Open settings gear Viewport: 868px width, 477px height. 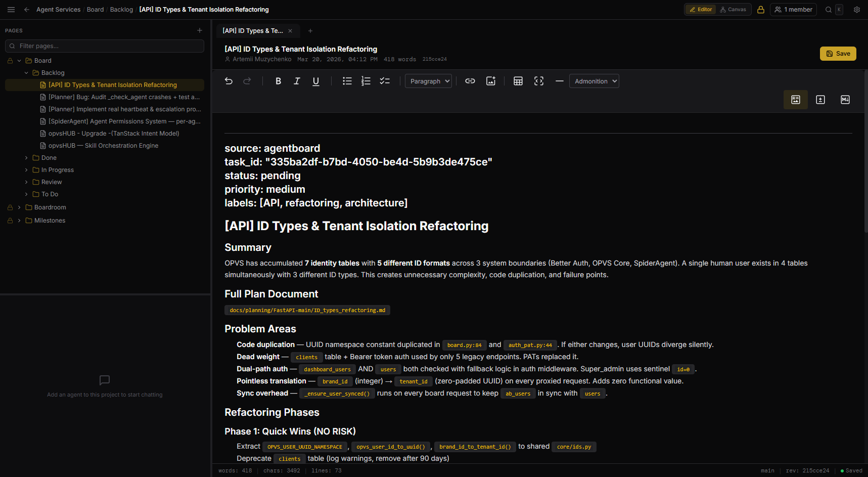[857, 10]
